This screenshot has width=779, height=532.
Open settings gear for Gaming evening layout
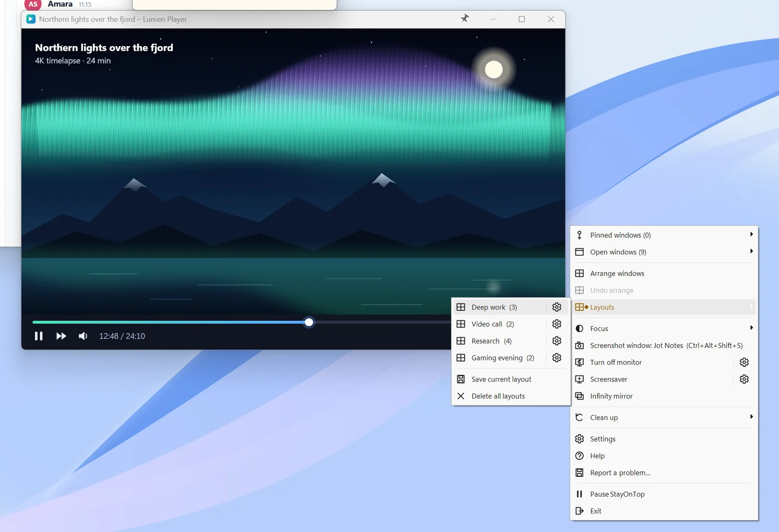point(557,358)
